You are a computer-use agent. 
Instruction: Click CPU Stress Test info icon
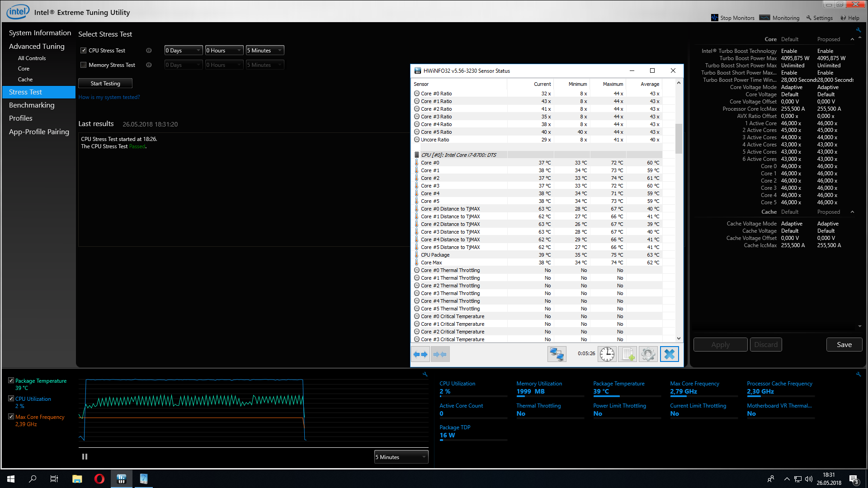(149, 51)
